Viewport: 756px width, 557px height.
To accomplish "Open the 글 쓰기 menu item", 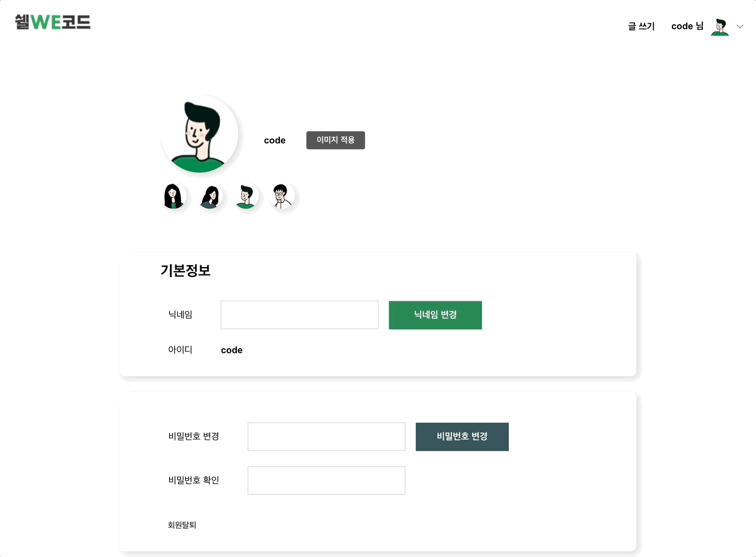I will click(641, 26).
